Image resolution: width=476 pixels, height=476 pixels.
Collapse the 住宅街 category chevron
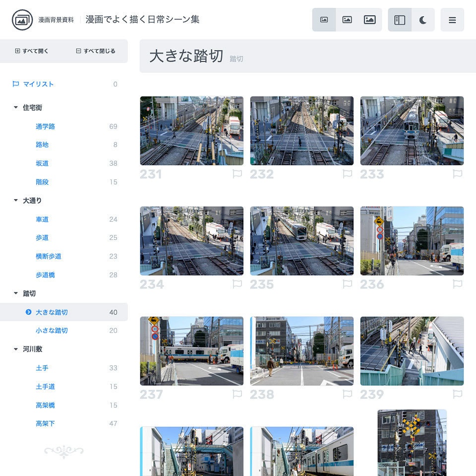pos(15,107)
